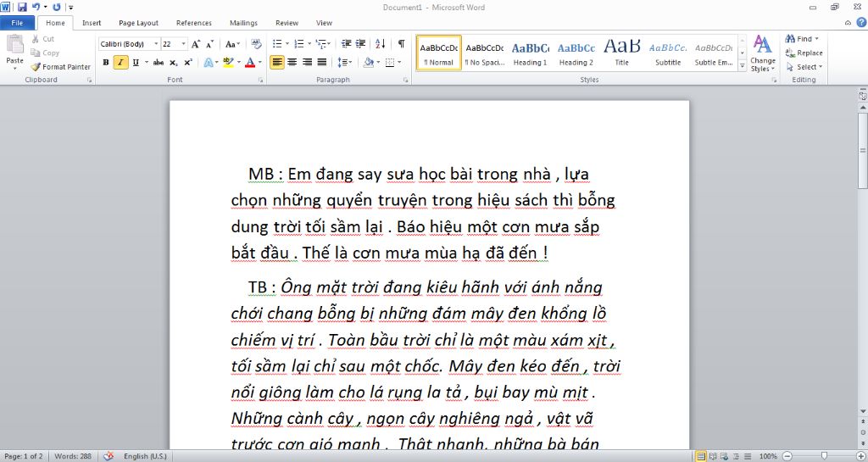Click the Align Text Right icon
Screen dimensions: 868x462
point(307,62)
